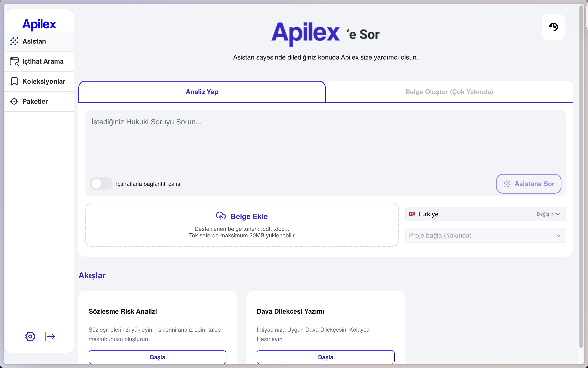588x368 pixels.
Task: Click the Akışlar section heading
Action: (92, 276)
